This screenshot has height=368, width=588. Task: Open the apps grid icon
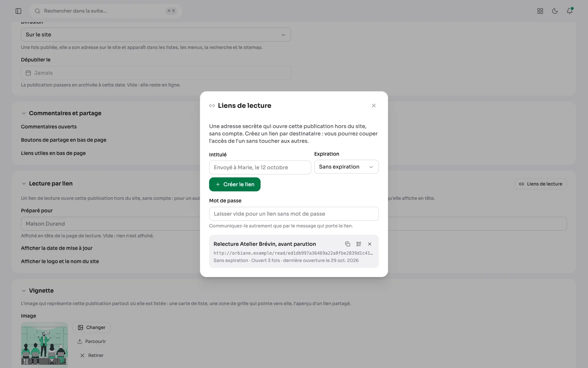coord(540,11)
